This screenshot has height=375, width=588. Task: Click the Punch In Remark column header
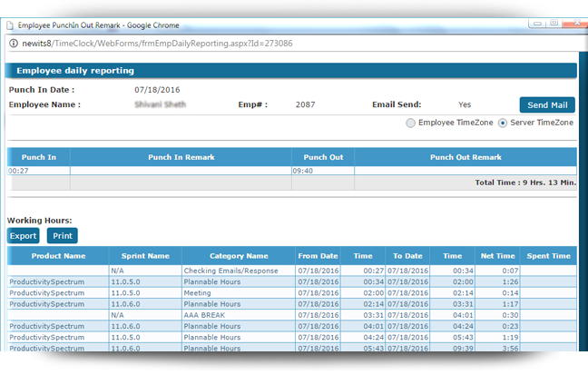coord(181,157)
